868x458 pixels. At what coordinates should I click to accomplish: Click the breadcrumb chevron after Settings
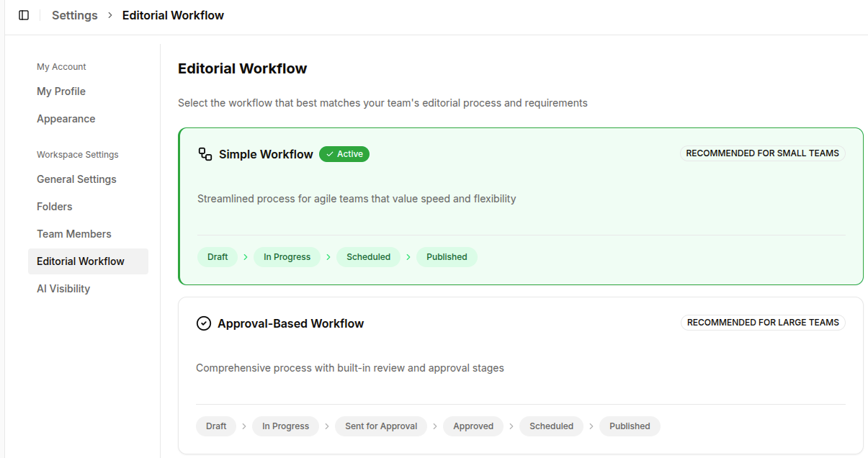pos(109,14)
